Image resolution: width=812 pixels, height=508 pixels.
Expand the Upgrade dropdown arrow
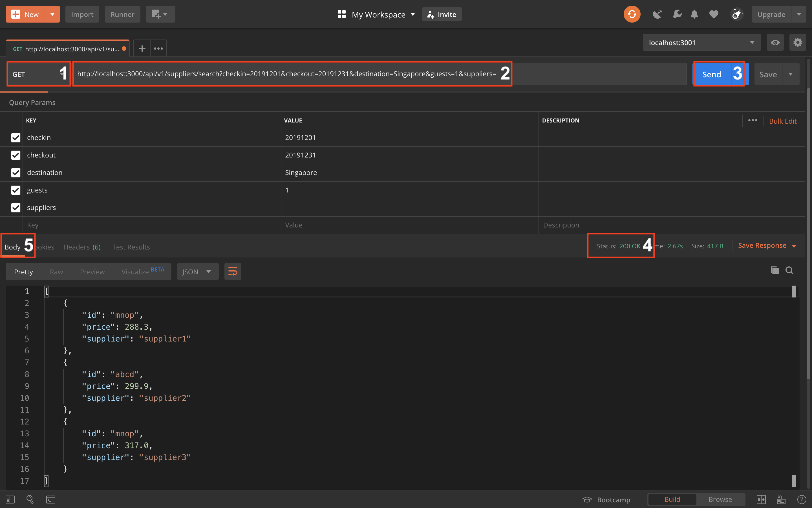tap(799, 14)
